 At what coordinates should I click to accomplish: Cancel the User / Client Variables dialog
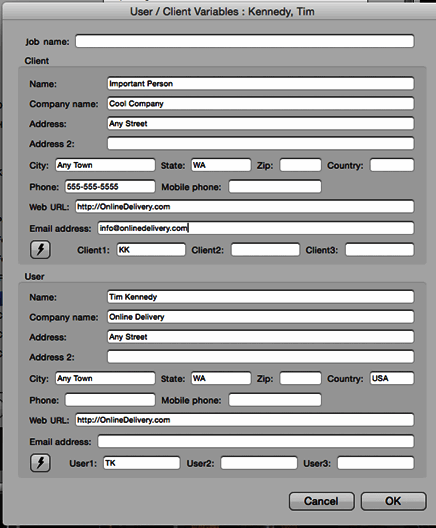(321, 501)
